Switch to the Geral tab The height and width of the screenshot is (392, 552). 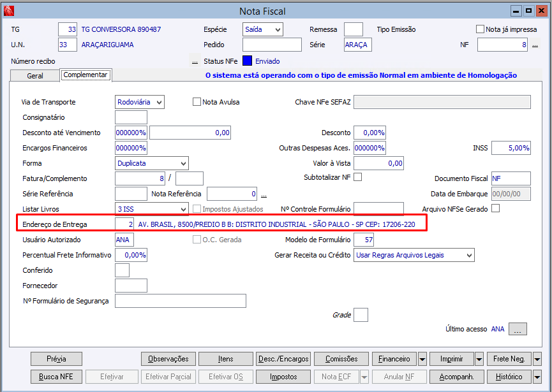[35, 76]
